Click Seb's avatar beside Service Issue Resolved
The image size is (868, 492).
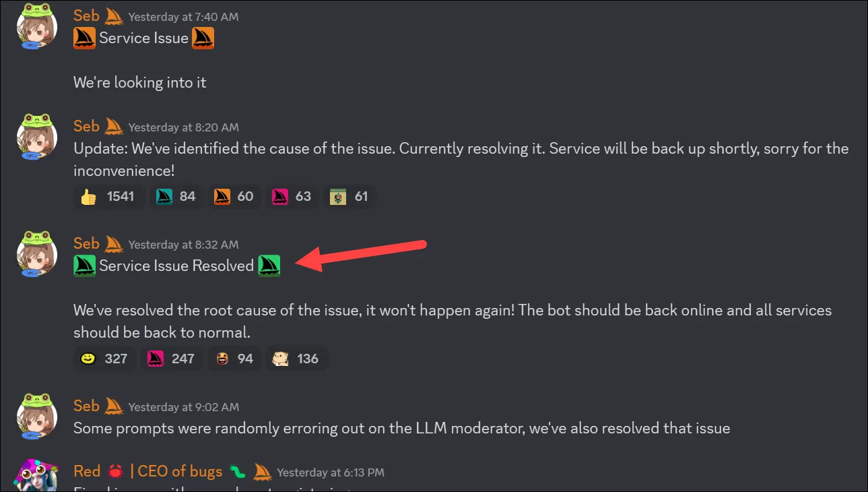coord(36,254)
